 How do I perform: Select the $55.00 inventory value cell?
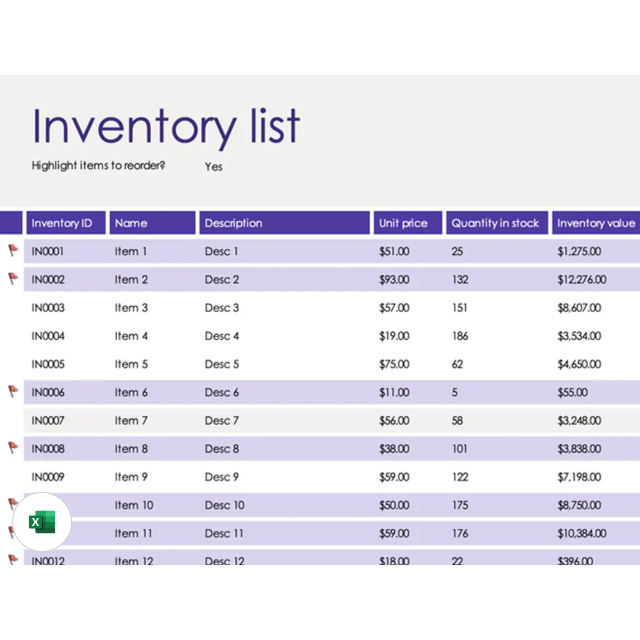pos(573,392)
